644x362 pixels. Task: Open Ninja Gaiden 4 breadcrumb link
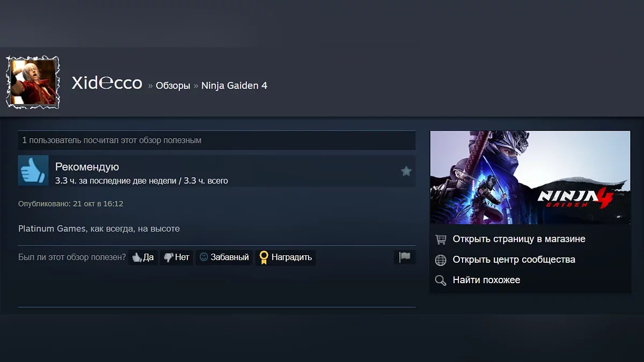[234, 86]
